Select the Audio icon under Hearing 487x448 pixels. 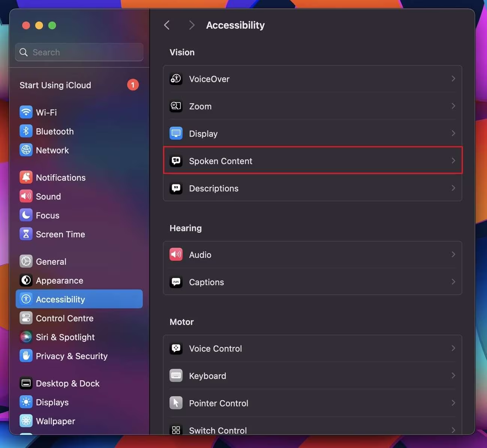point(176,254)
